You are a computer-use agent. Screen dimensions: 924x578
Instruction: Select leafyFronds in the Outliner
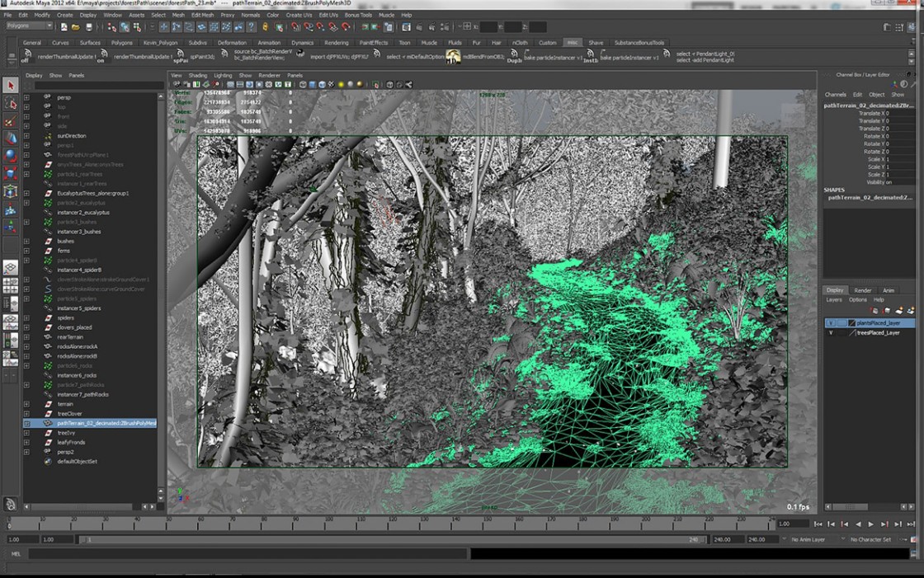click(70, 443)
